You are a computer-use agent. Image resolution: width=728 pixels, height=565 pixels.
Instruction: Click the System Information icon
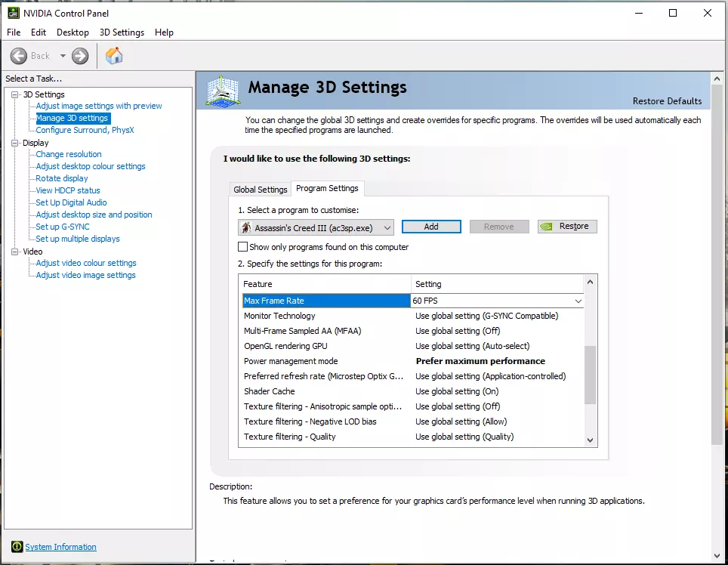(x=17, y=547)
